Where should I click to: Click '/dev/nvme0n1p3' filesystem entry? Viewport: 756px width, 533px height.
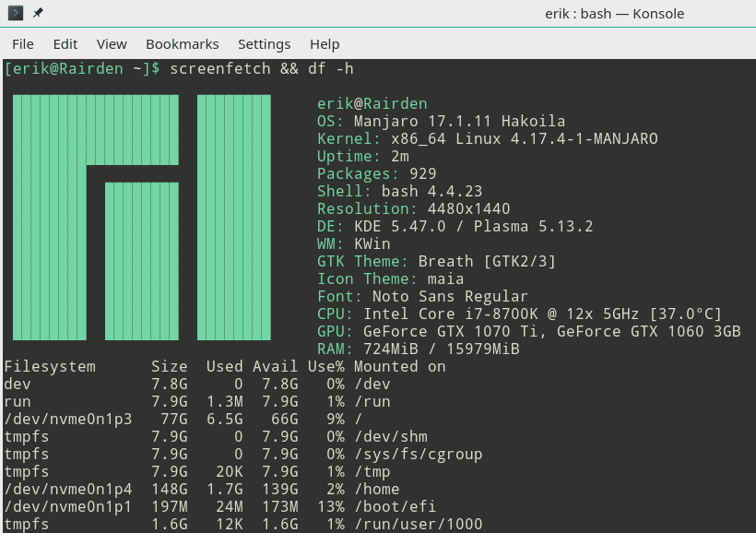(68, 420)
